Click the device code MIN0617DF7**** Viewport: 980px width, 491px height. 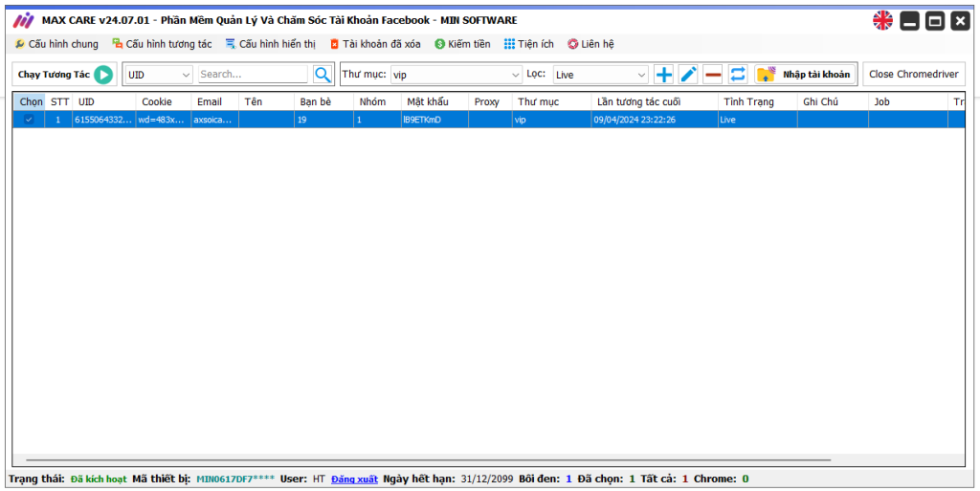click(235, 480)
